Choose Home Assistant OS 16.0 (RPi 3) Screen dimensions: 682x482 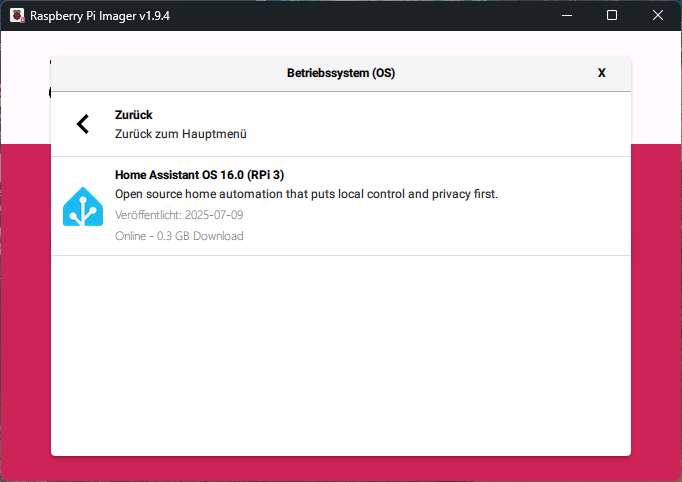pyautogui.click(x=199, y=175)
